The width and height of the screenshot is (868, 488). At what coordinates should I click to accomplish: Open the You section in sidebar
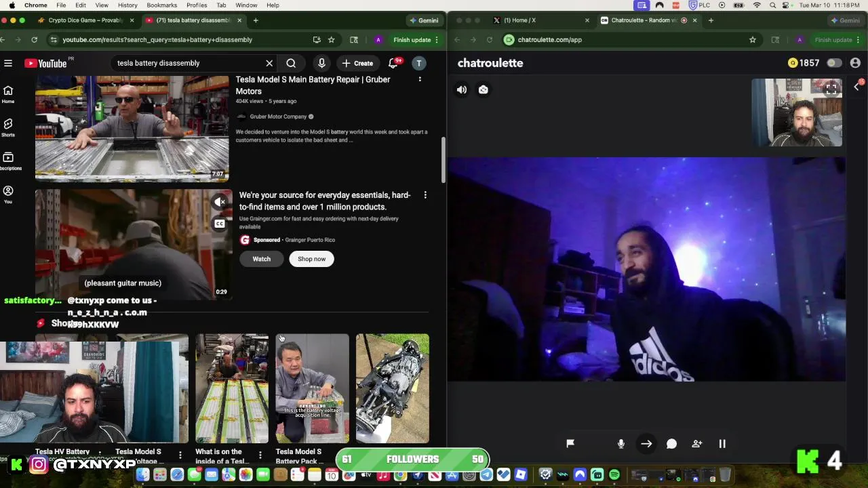pyautogui.click(x=8, y=195)
